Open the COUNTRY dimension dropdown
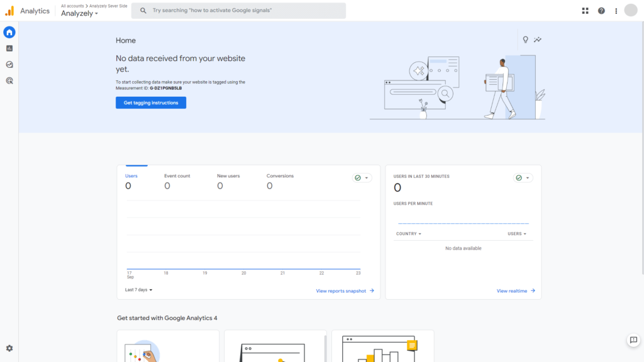This screenshot has width=644, height=362. point(409,234)
